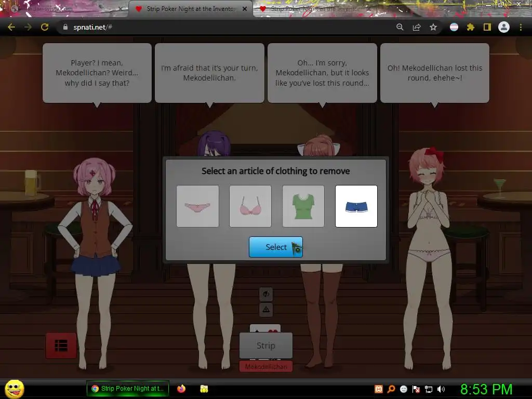The height and width of the screenshot is (399, 532).
Task: Choose the green shirt clothing thumbnail
Action: click(x=303, y=206)
